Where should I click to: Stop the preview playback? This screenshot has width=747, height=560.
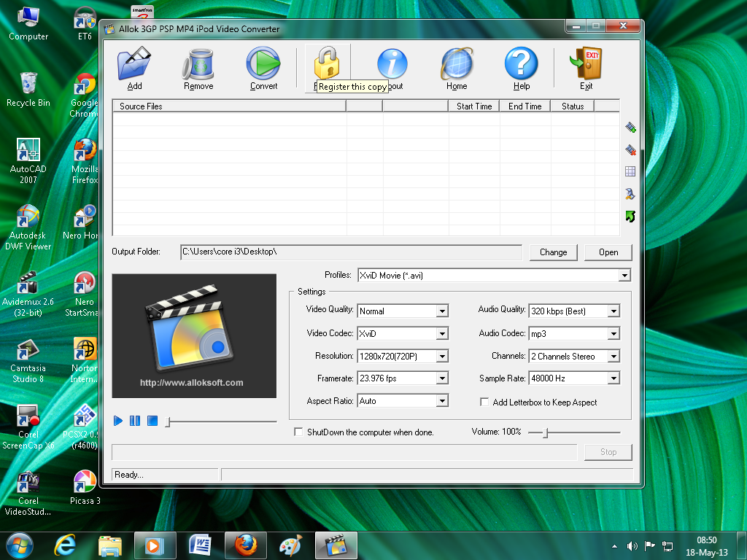(152, 421)
